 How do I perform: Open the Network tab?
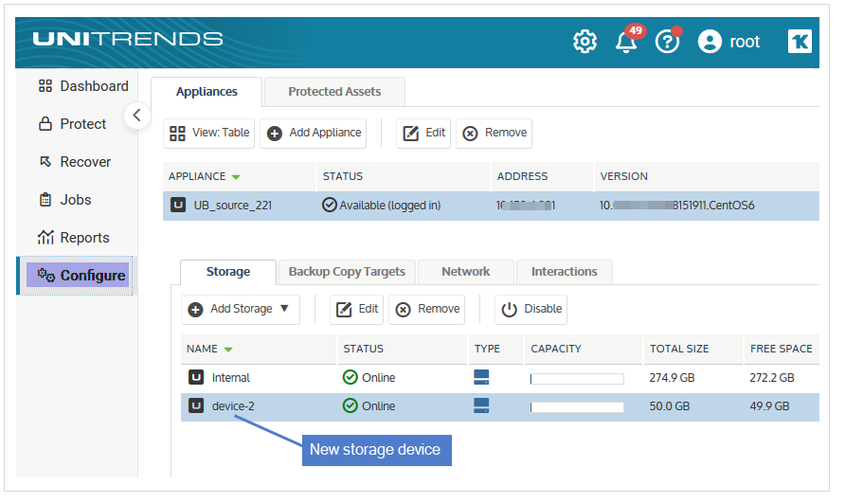[x=466, y=272]
